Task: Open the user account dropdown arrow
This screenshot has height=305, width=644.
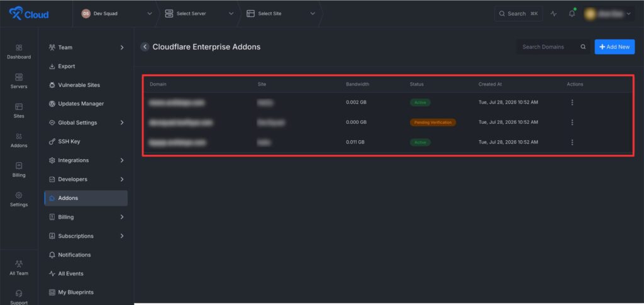Action: click(628, 14)
